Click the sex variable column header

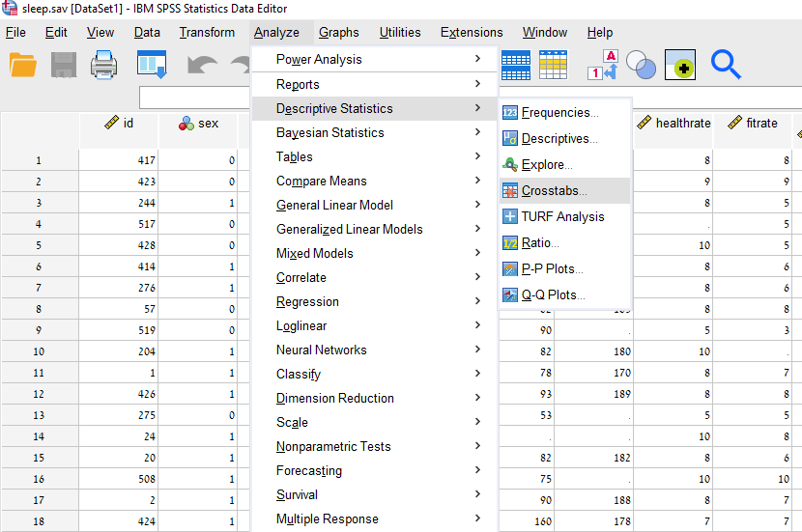tap(199, 124)
